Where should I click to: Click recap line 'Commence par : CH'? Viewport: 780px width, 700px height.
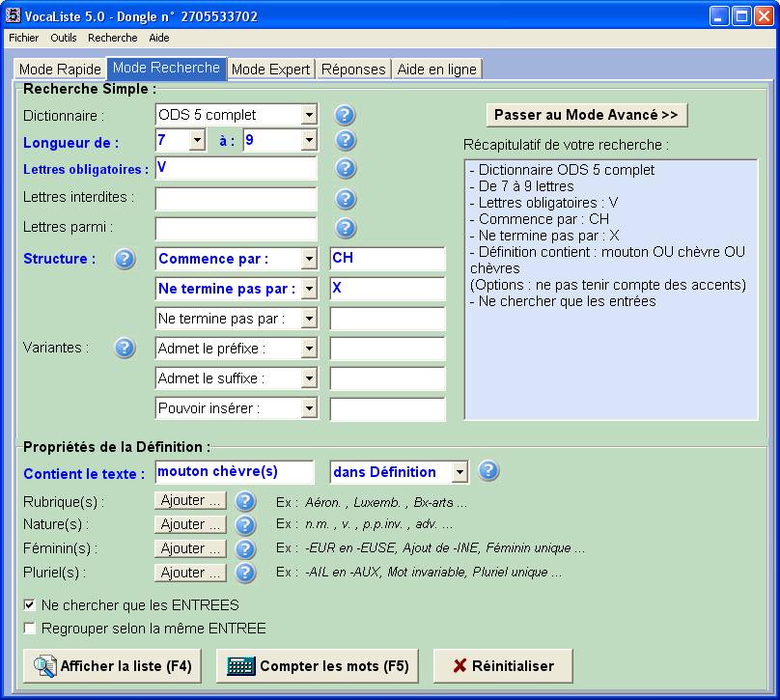click(540, 219)
